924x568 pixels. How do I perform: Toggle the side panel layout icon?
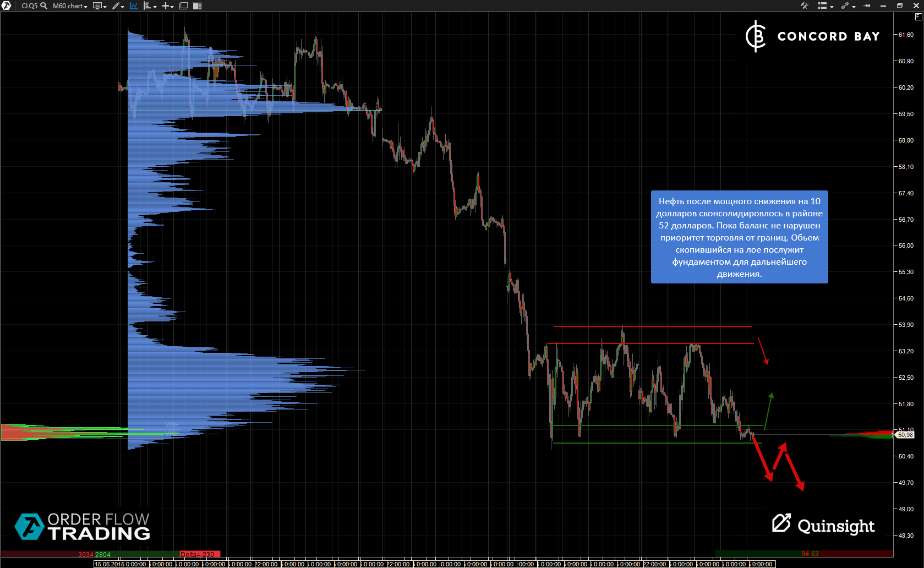[x=197, y=6]
